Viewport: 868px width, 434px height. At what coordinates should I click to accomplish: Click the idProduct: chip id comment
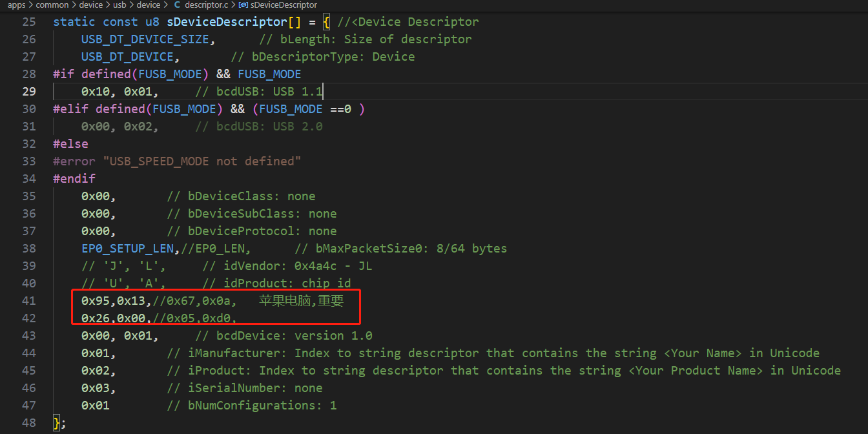(x=276, y=284)
